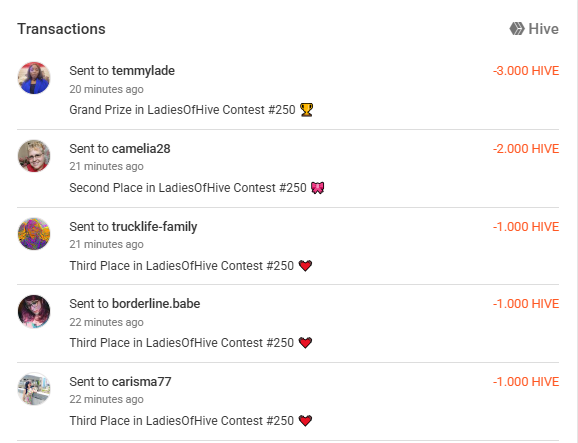Viewport: 578px width, 443px height.
Task: Click the heart emoji in carisma77 memo
Action: 305,421
